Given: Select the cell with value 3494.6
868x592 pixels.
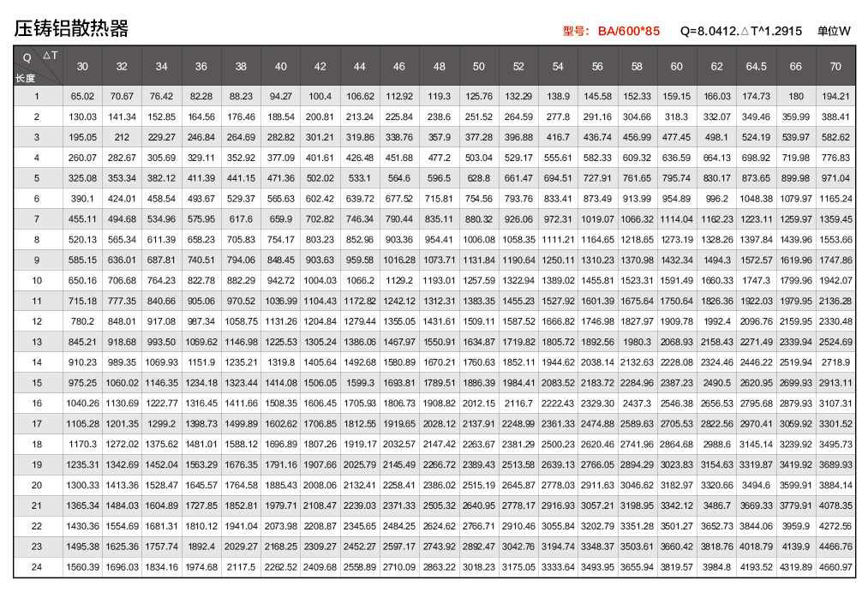Looking at the screenshot, I should click(x=756, y=485).
